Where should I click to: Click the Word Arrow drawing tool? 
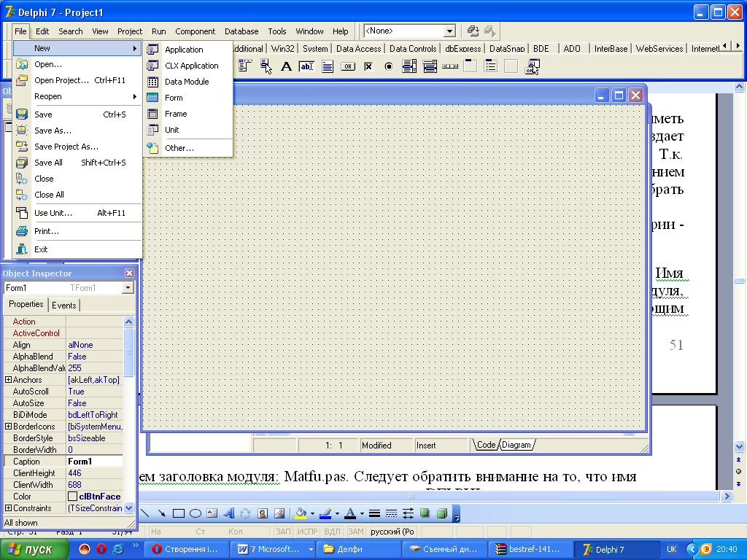pyautogui.click(x=162, y=513)
